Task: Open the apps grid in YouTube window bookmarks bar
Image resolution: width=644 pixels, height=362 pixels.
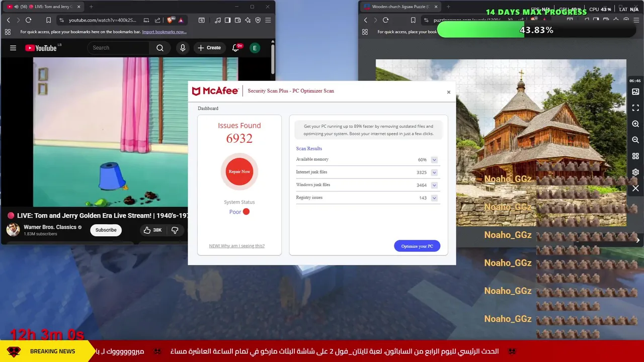Action: [8, 32]
